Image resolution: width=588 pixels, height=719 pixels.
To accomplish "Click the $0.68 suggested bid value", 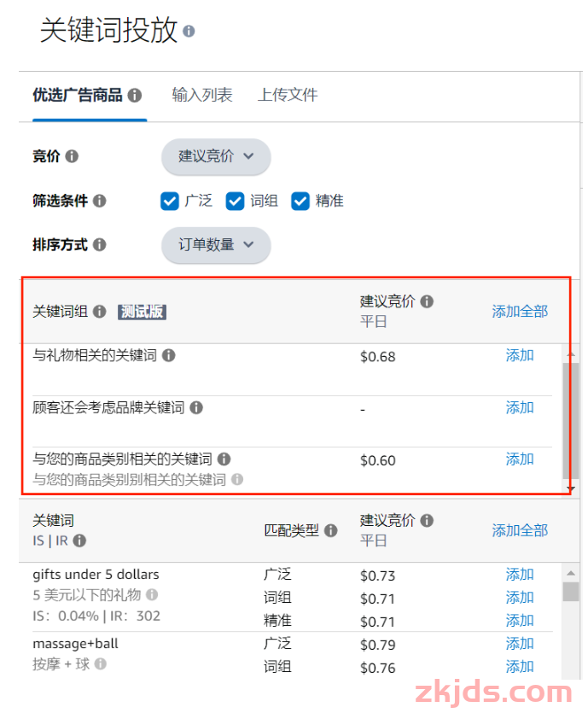I will pos(378,357).
